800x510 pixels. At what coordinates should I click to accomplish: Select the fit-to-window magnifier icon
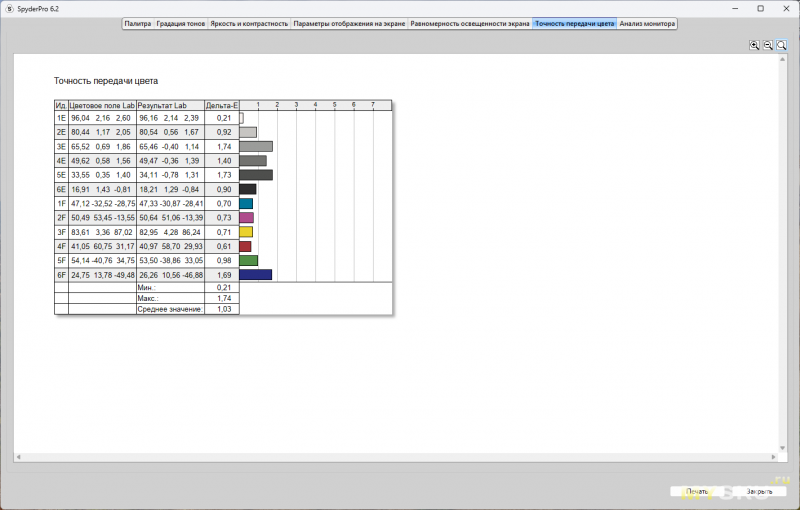(782, 45)
